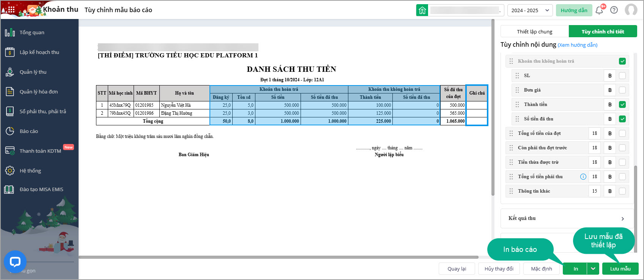Check the Tổng số tiền của đợt checkbox
Viewport: 644px width, 280px height.
click(x=622, y=133)
